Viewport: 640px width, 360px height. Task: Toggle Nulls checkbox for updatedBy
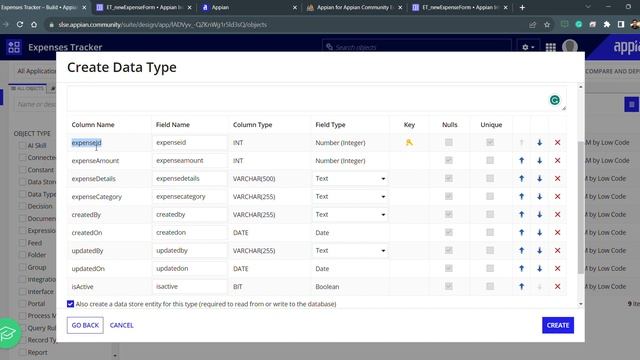tap(449, 250)
